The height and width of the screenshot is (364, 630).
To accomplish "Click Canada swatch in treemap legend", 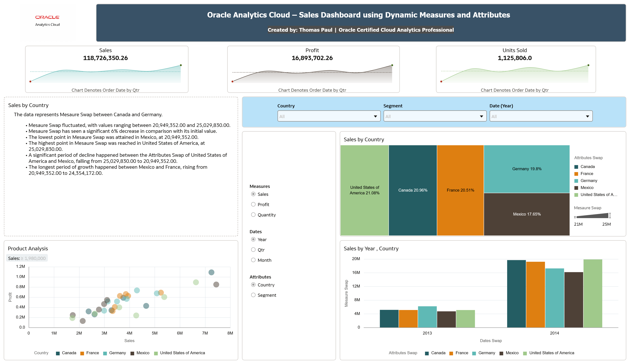I will tap(576, 167).
